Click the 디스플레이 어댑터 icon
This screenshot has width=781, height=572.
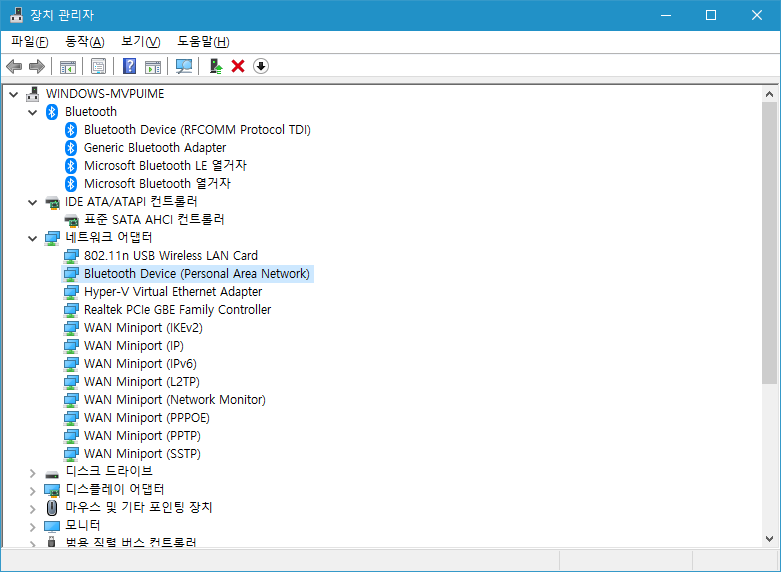pos(52,490)
